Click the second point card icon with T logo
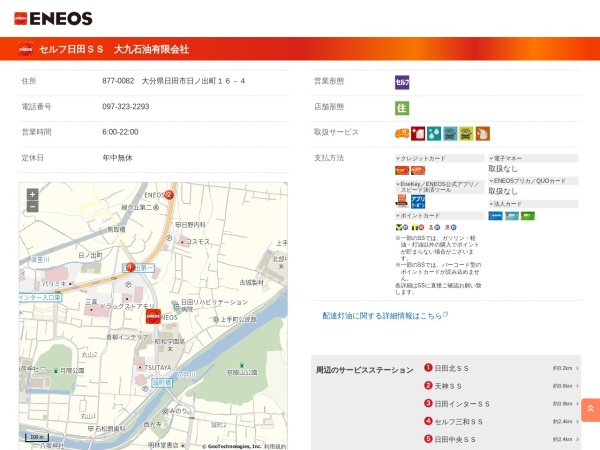The width and height of the screenshot is (600, 450). pos(418,227)
